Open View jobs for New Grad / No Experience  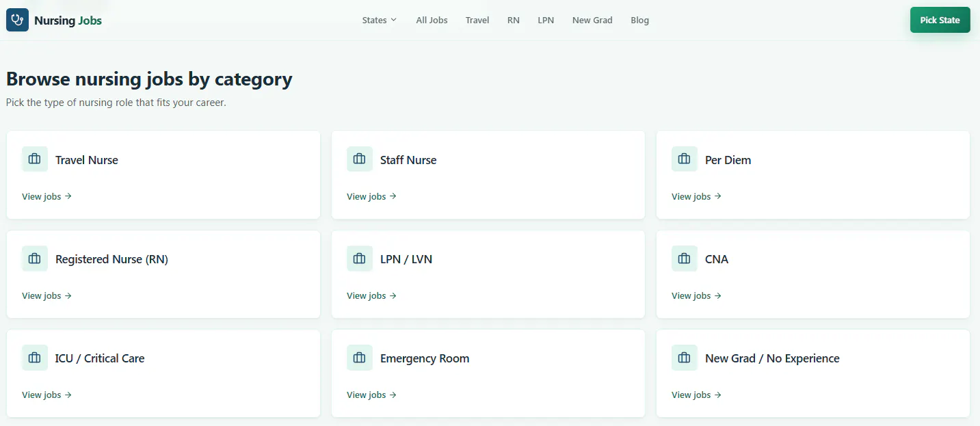tap(697, 395)
